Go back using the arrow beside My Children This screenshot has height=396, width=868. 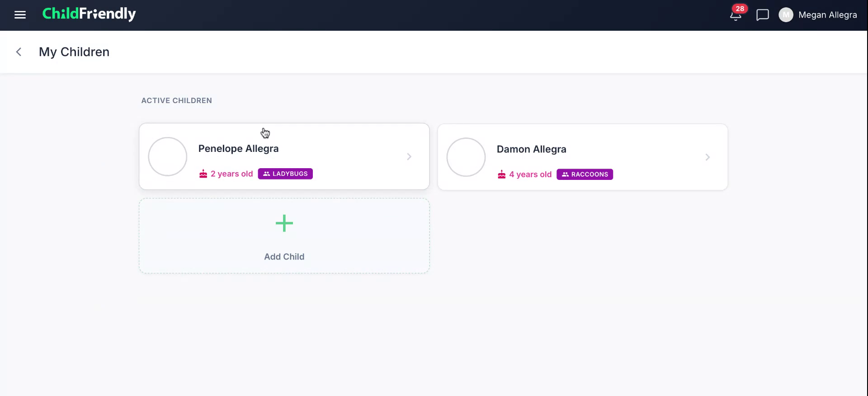click(x=19, y=52)
